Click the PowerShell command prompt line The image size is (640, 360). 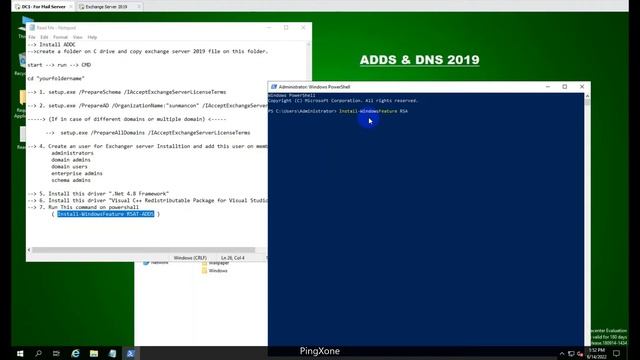click(x=338, y=111)
